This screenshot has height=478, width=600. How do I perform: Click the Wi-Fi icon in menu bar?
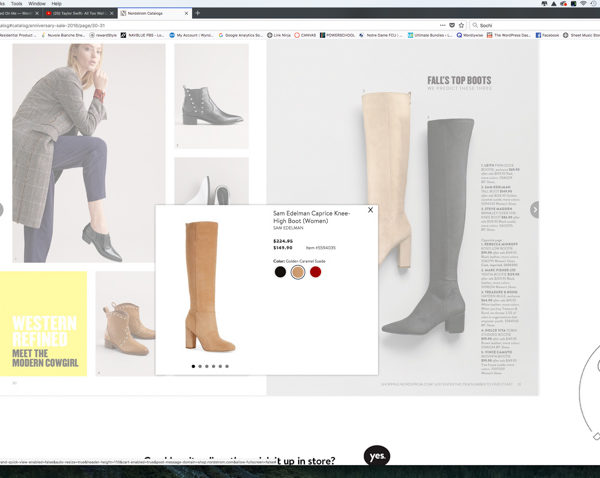click(x=583, y=3)
